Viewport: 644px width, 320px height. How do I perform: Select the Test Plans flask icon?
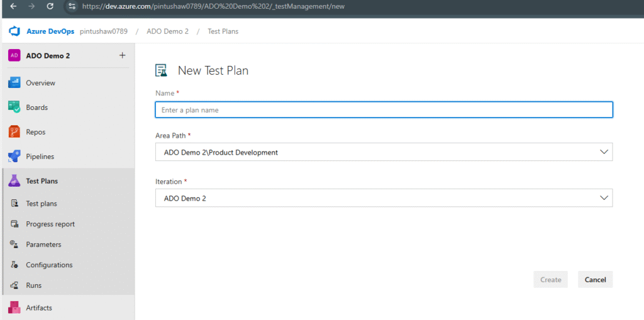[x=14, y=181]
